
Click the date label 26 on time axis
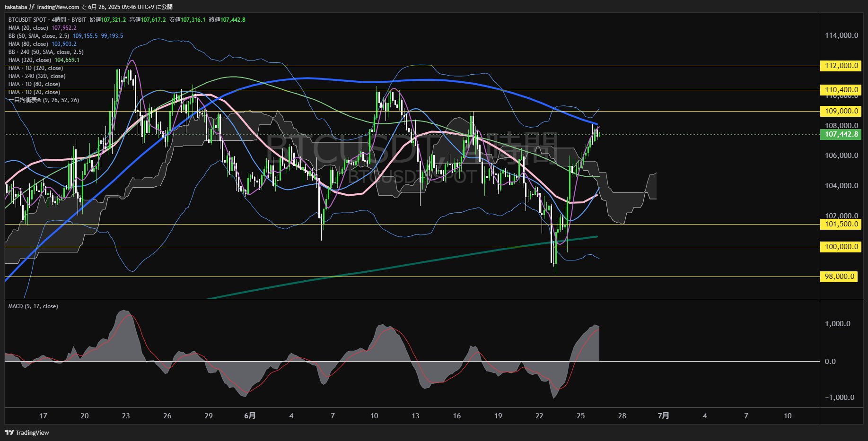tap(167, 416)
